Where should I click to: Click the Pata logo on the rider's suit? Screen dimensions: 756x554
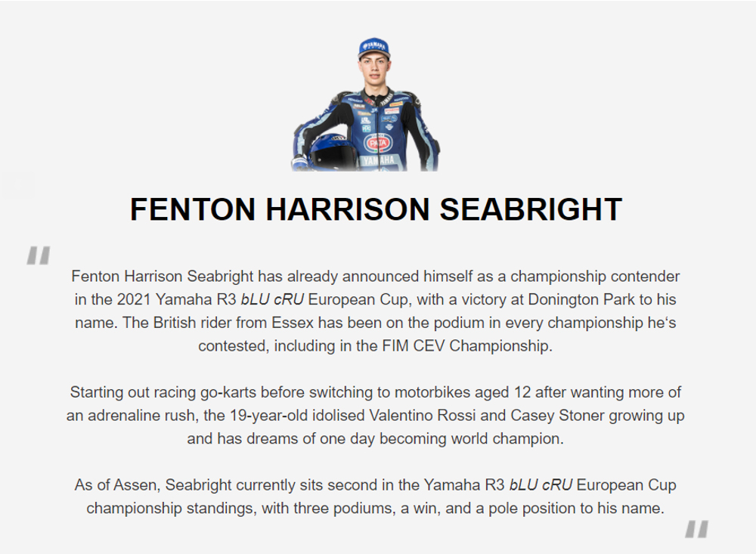click(x=378, y=141)
